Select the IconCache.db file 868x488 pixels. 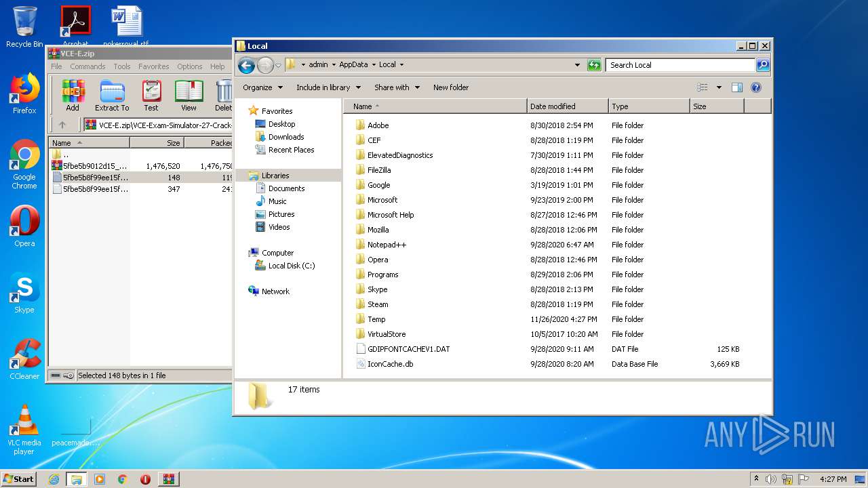click(x=390, y=364)
